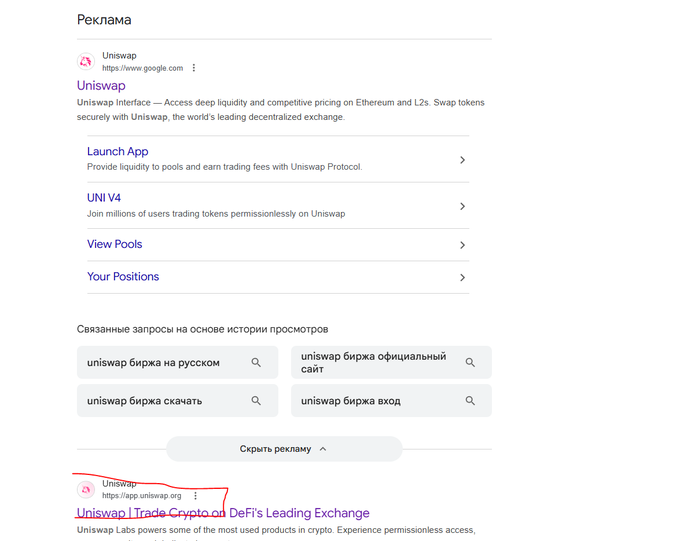Image resolution: width=680 pixels, height=541 pixels.
Task: Click the up chevron next to 'Скрыть рекламу'
Action: coord(323,449)
